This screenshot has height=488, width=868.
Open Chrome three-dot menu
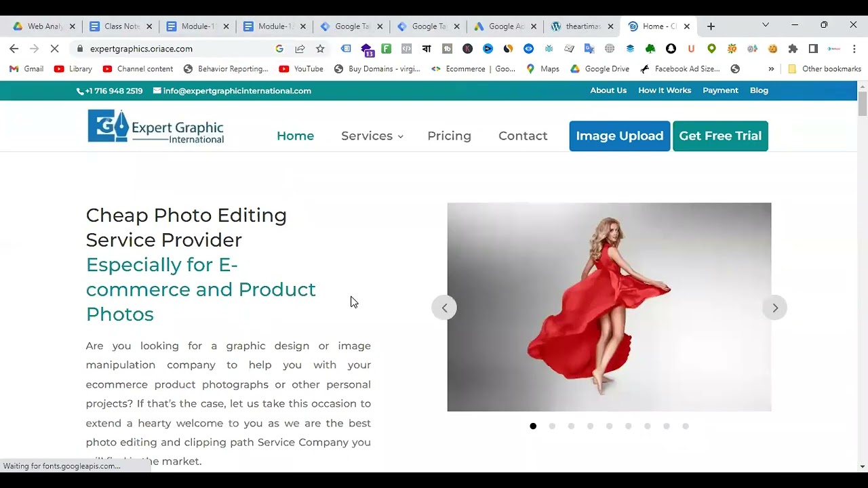point(854,49)
